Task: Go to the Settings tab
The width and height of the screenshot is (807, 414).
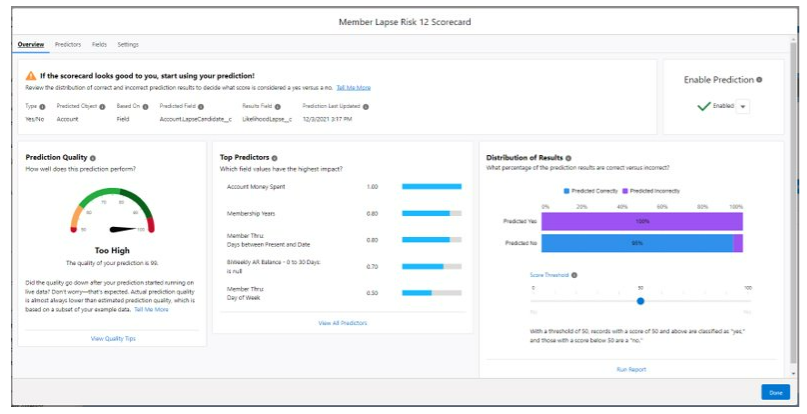Action: click(128, 44)
